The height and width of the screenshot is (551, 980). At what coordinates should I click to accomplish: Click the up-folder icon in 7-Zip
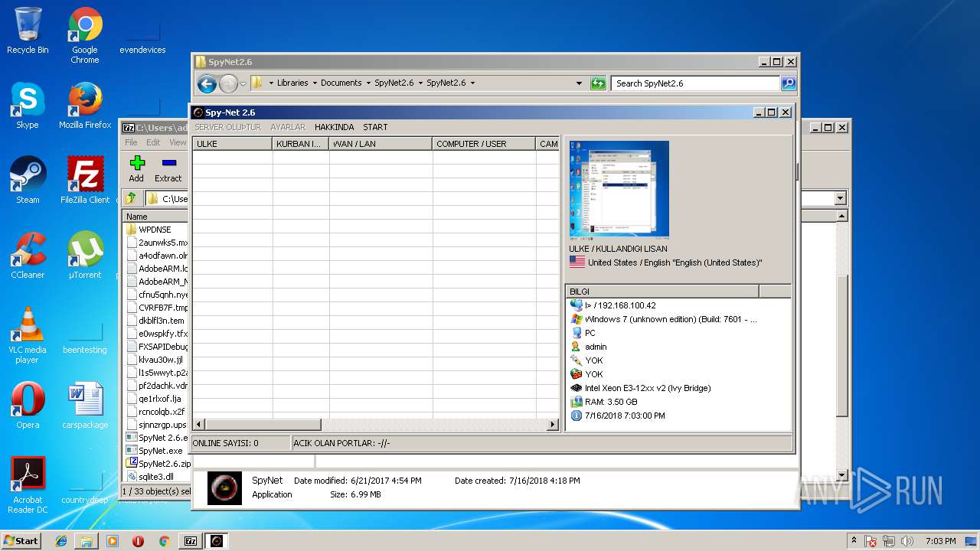(131, 199)
